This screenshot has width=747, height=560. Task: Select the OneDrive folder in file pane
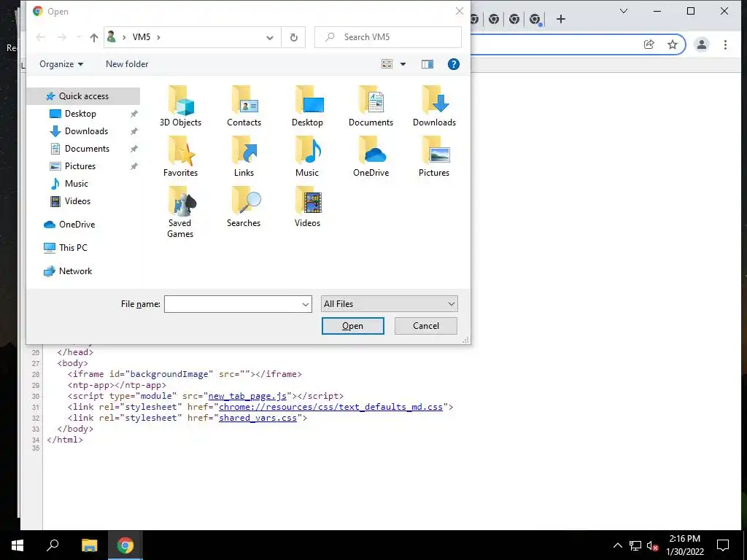(371, 157)
